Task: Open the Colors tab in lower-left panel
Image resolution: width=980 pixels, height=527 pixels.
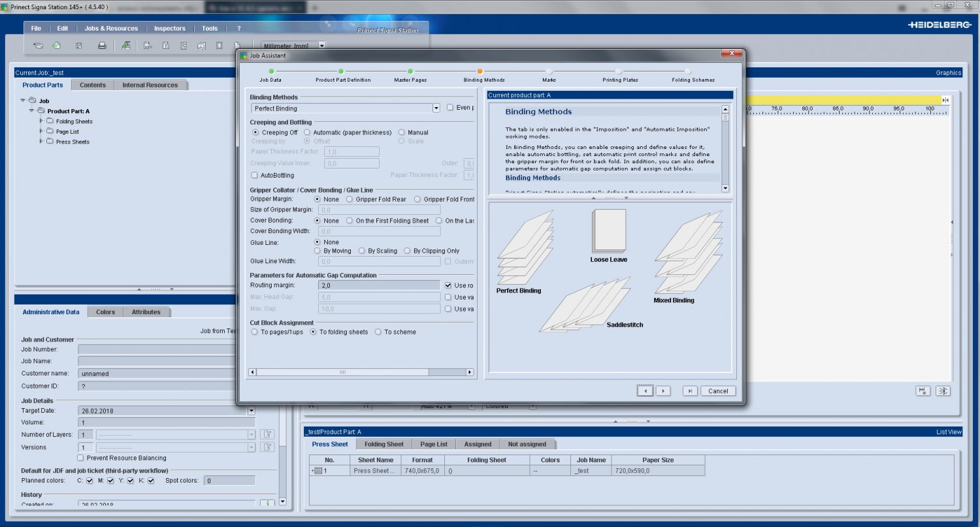Action: click(x=105, y=312)
